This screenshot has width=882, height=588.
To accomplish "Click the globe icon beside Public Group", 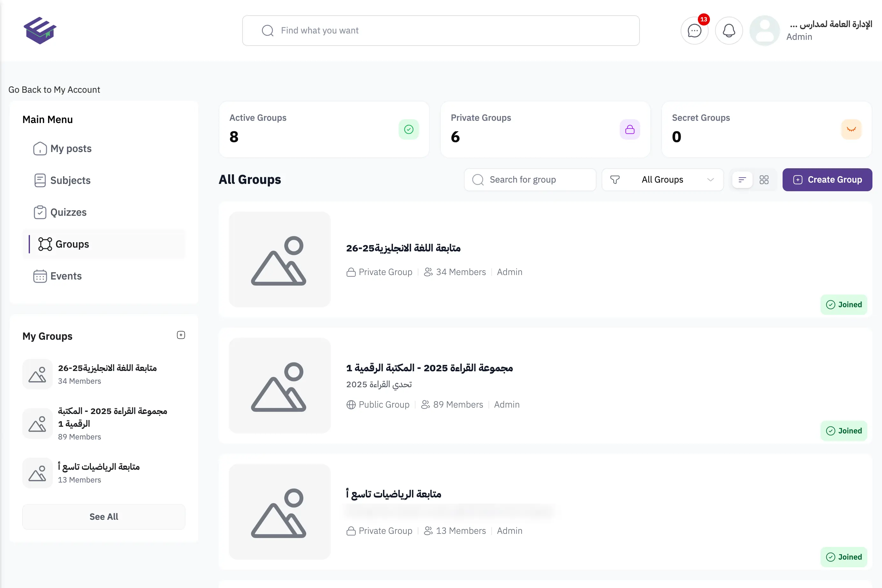I will (x=351, y=405).
